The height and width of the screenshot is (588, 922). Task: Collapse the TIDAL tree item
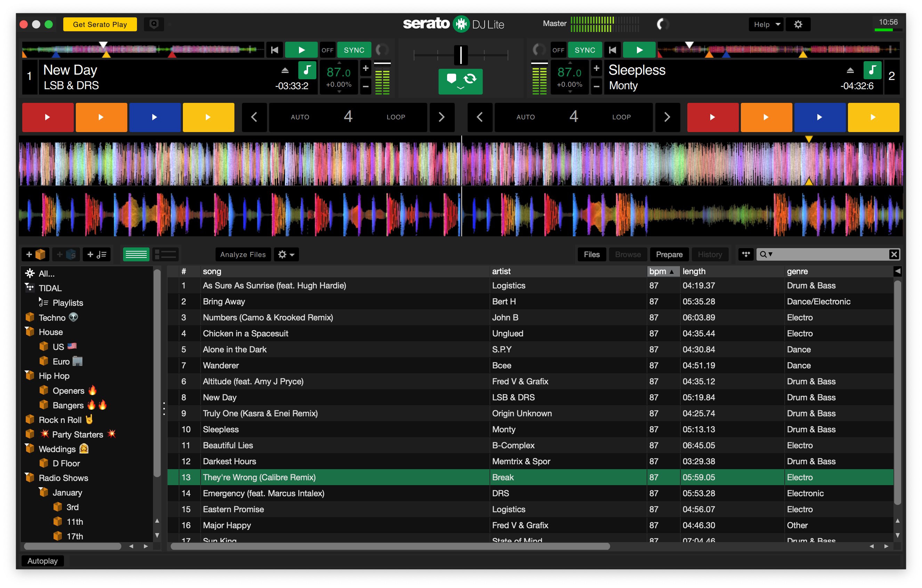coord(27,286)
